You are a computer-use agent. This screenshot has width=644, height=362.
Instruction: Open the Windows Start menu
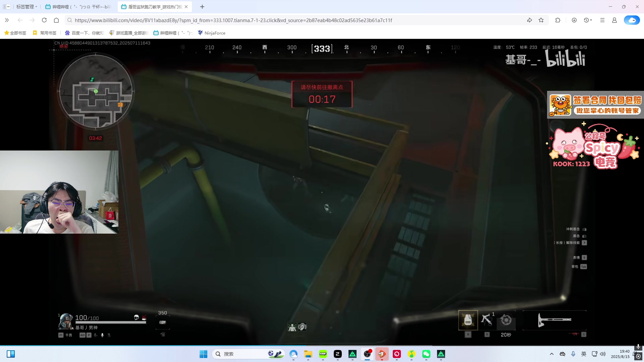[x=203, y=354]
